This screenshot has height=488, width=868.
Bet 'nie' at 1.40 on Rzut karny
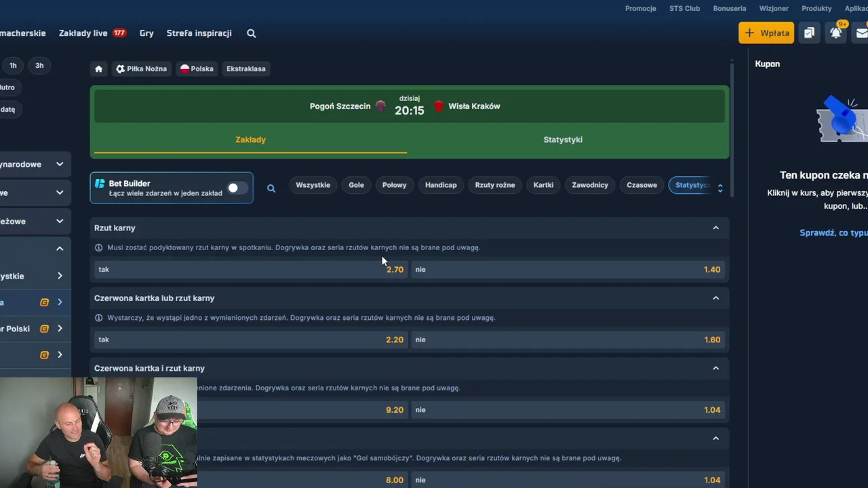pos(568,269)
